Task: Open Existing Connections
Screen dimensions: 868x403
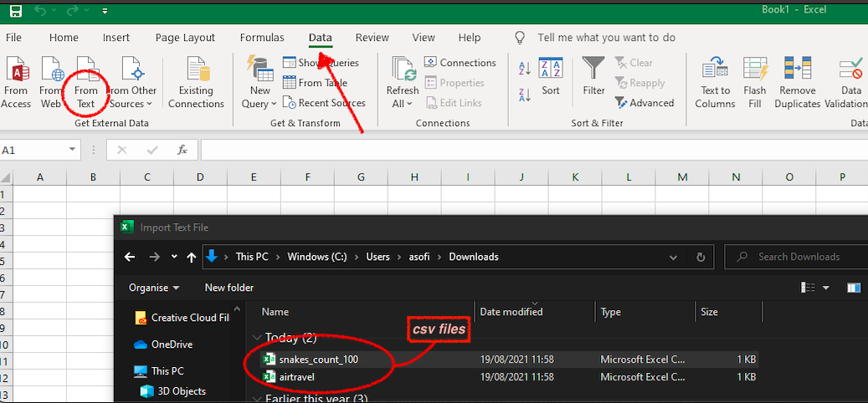Action: (x=197, y=83)
